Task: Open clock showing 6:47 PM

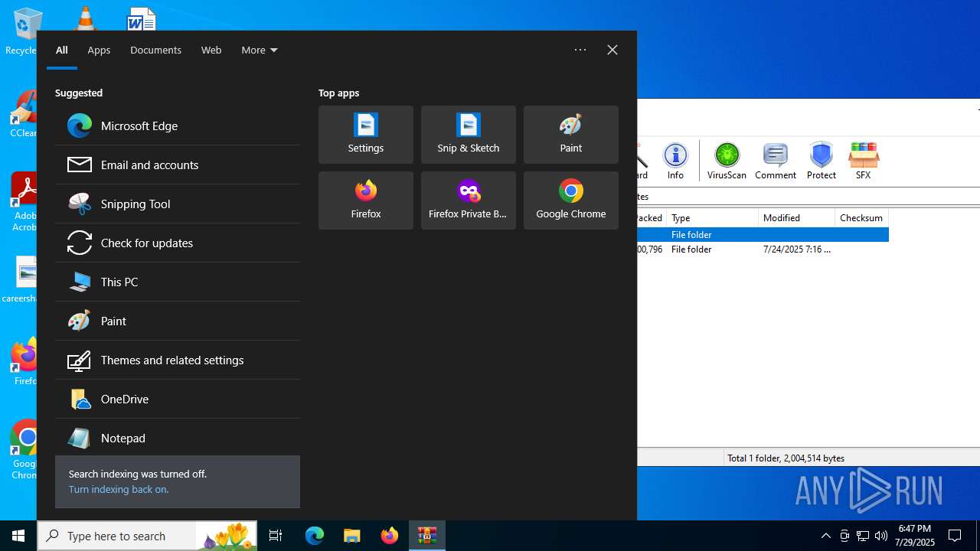Action: [915, 536]
